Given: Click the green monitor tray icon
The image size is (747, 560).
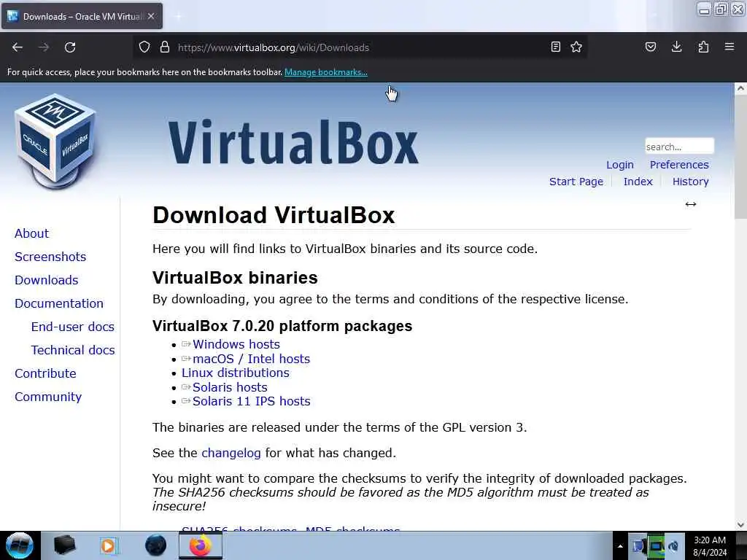Looking at the screenshot, I should tap(657, 546).
